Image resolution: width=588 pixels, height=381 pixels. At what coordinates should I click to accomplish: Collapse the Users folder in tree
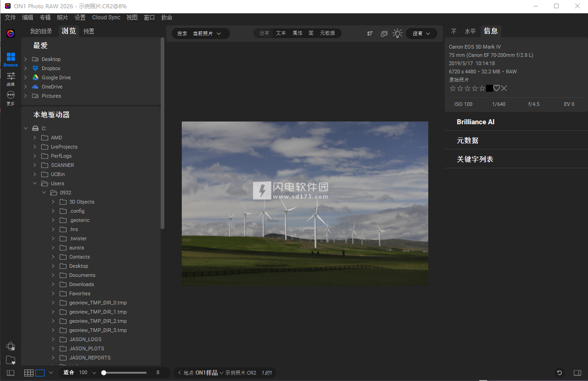(35, 183)
